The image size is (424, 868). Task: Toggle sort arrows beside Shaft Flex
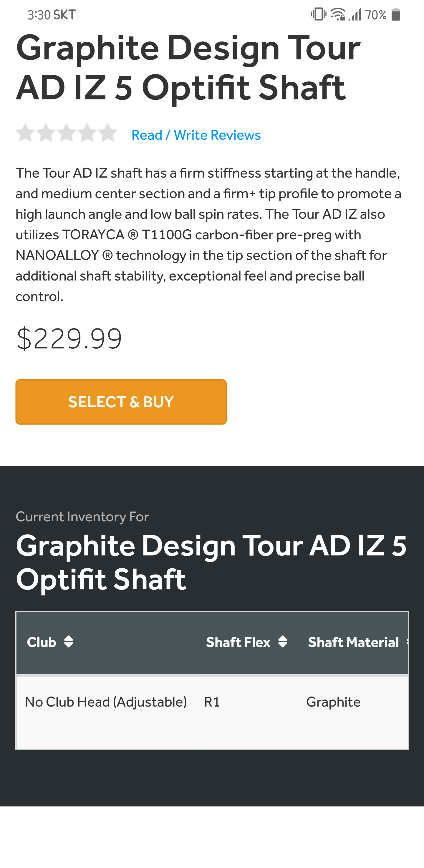click(283, 642)
